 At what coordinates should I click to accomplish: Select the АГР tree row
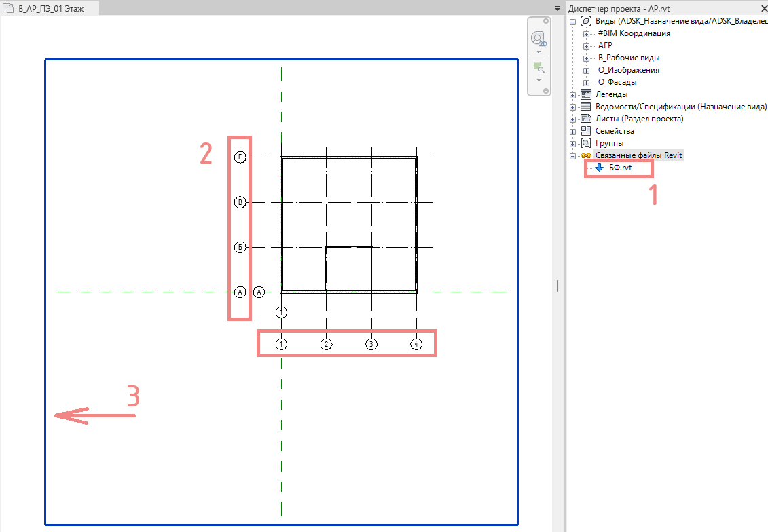pyautogui.click(x=605, y=45)
